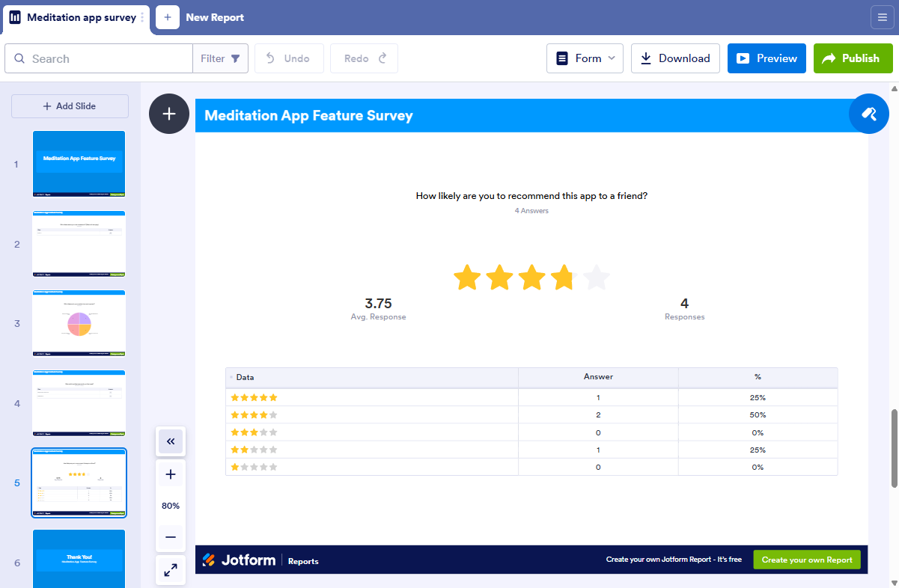Toggle fullscreen with the expand arrows icon

click(x=171, y=571)
